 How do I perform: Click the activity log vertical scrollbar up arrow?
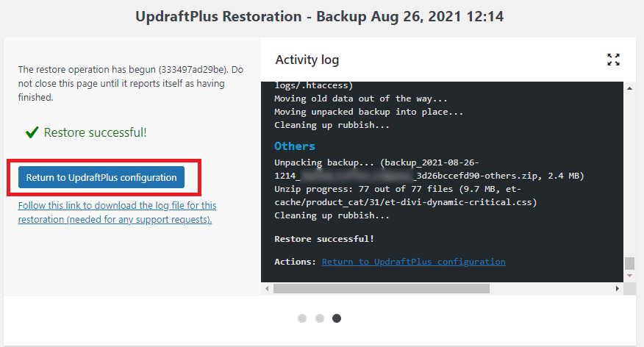pyautogui.click(x=629, y=88)
